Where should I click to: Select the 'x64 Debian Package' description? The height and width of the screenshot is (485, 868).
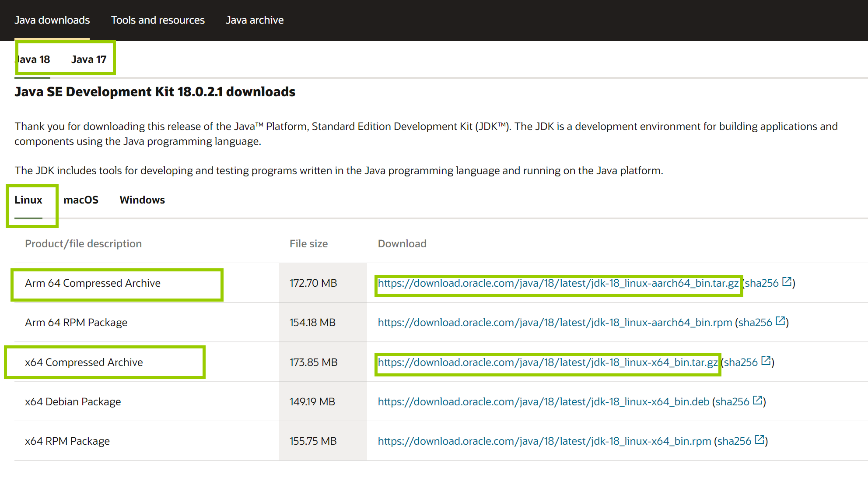(x=73, y=402)
